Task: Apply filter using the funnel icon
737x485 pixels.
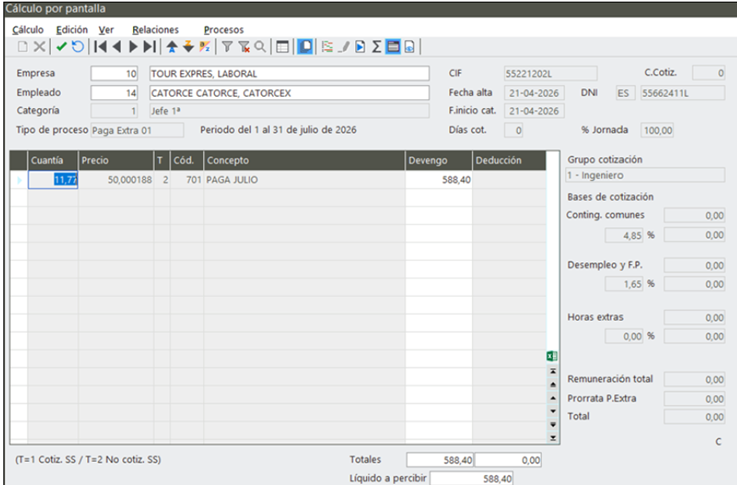Action: point(227,47)
